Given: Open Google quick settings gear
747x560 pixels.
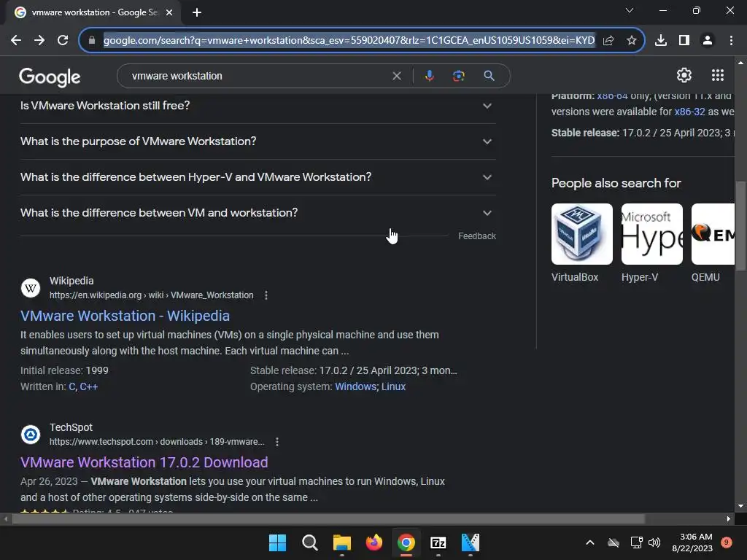Looking at the screenshot, I should point(684,75).
